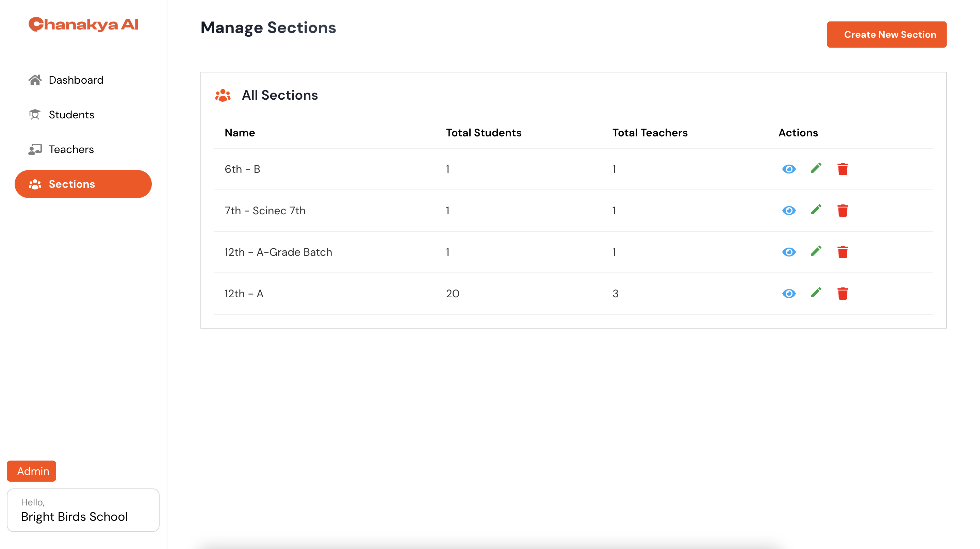Click the 3 total teachers value
Image resolution: width=980 pixels, height=549 pixels.
pyautogui.click(x=615, y=293)
